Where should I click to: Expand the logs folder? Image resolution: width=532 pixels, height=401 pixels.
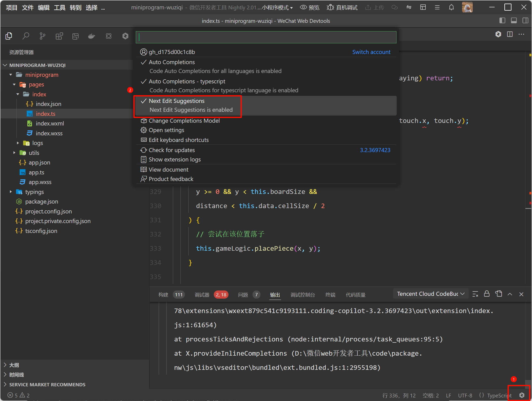click(37, 143)
